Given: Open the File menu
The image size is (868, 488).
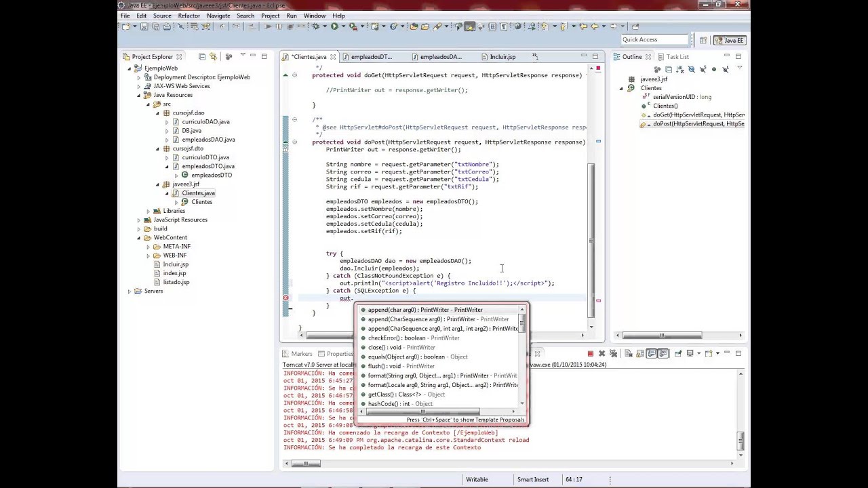Looking at the screenshot, I should point(125,16).
